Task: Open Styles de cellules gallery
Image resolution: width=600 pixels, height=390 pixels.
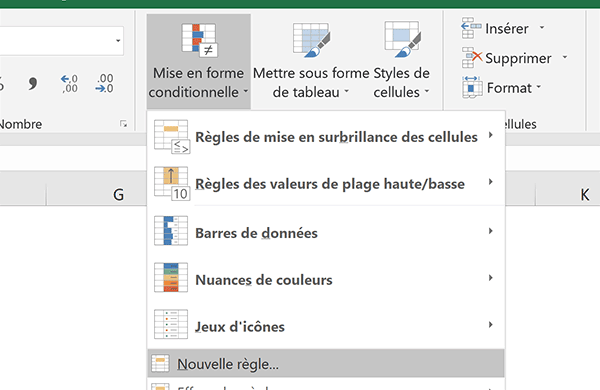Action: click(401, 62)
